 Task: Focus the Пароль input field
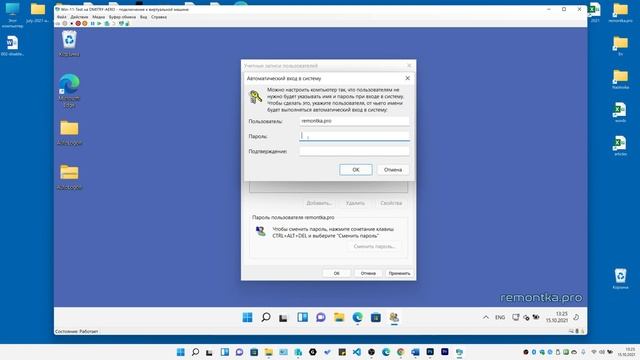tap(354, 136)
